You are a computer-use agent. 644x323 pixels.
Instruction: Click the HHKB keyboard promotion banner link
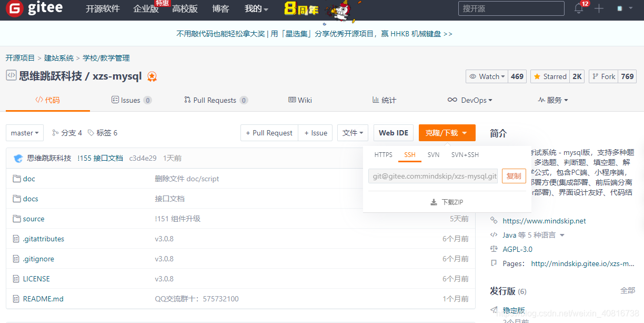coord(314,34)
